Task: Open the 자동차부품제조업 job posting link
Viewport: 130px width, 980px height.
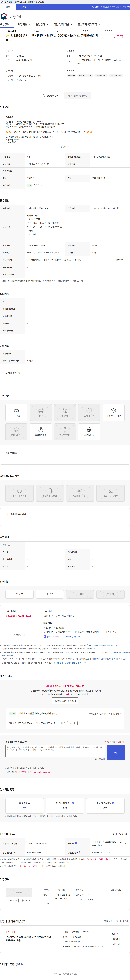Action: pos(28,938)
